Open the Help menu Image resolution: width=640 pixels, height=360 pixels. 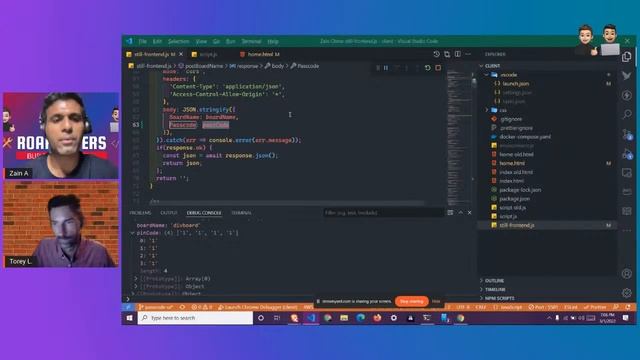click(x=273, y=42)
